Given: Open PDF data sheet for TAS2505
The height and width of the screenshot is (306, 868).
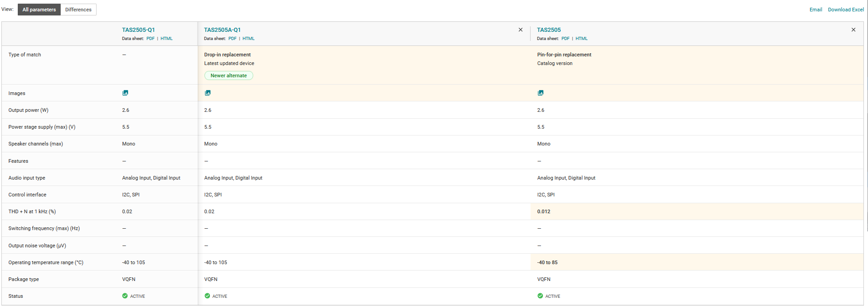Looking at the screenshot, I should click(565, 39).
